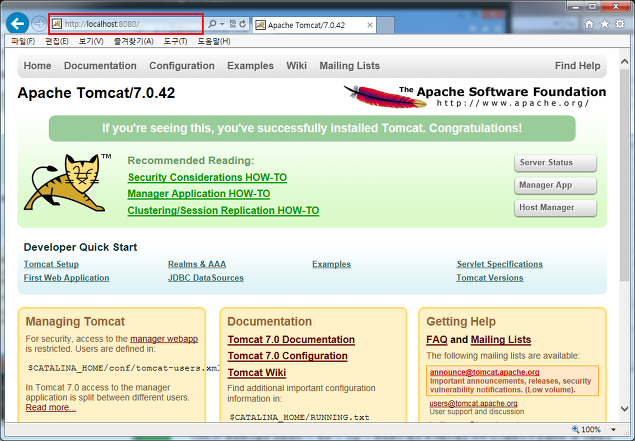This screenshot has width=635, height=441.
Task: Open the First Web Application link
Action: (x=66, y=278)
